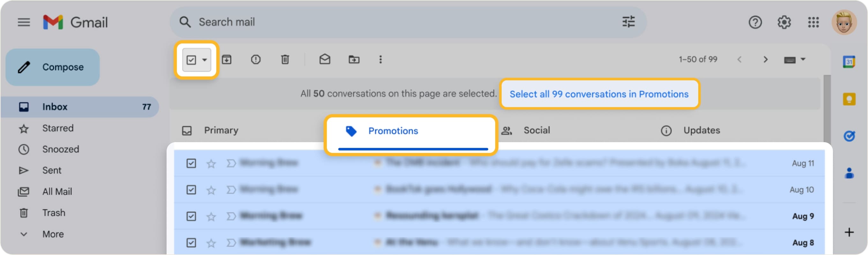Report the selected emails as spam
Image resolution: width=868 pixels, height=255 pixels.
pos(256,60)
